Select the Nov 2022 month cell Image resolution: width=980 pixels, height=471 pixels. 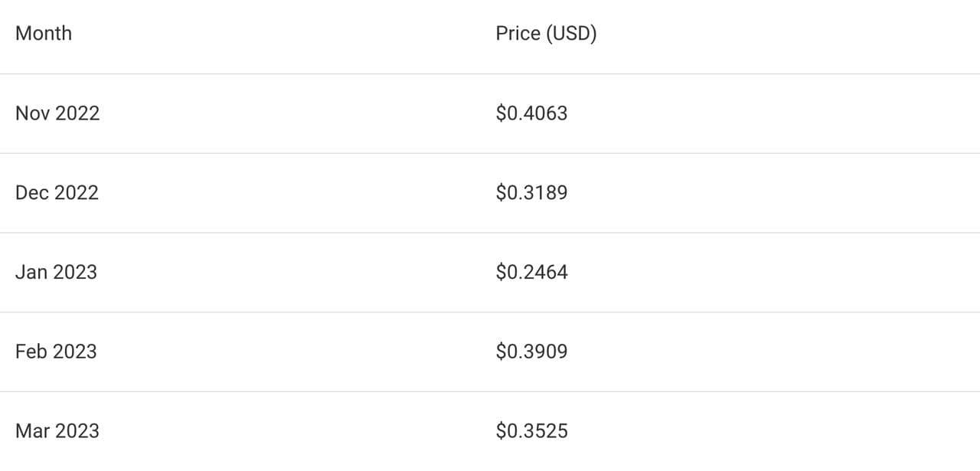(57, 113)
